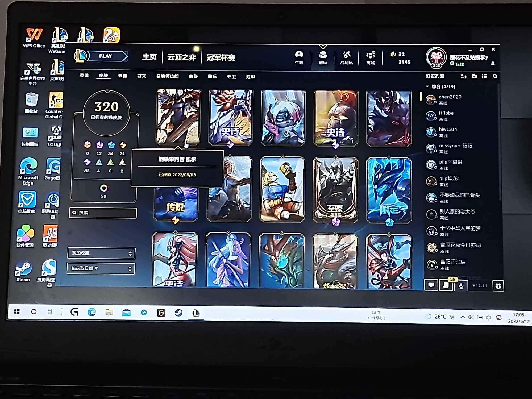Viewport: 532px width, 399px height.
Task: Open the 商城 store icon
Action: coord(371,57)
